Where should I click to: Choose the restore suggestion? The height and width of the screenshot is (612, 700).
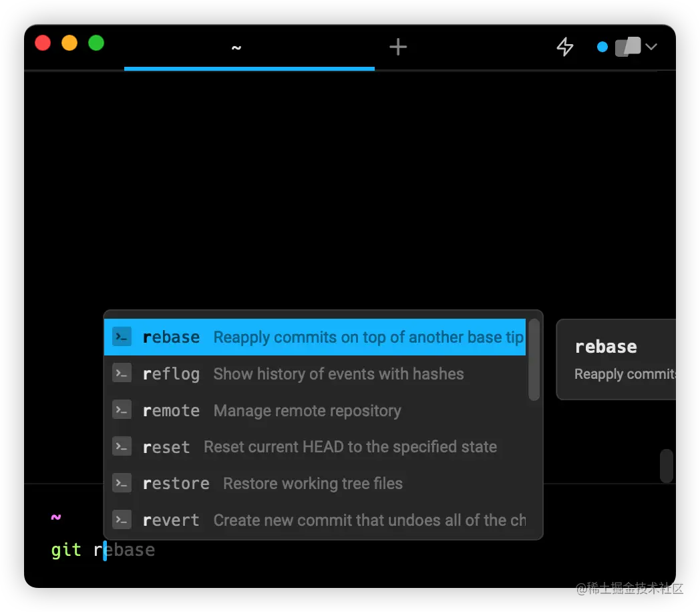(315, 484)
